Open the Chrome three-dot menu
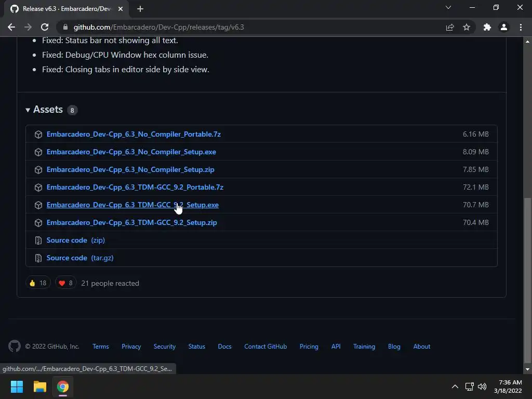Image resolution: width=532 pixels, height=399 pixels. point(521,27)
